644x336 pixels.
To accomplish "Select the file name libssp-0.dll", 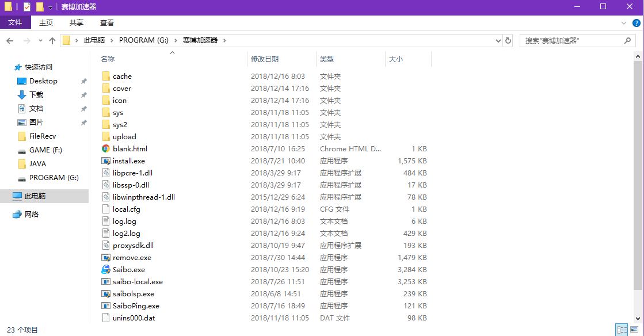I will 131,185.
